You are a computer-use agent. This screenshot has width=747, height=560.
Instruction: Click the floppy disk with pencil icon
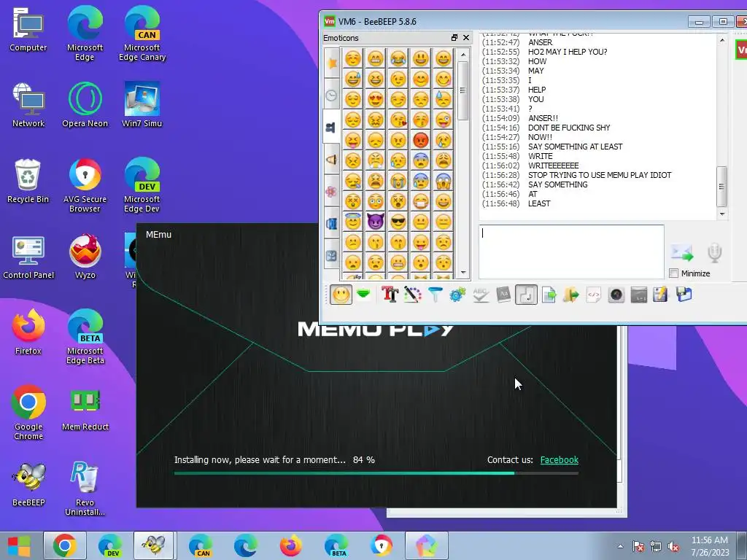[660, 295]
